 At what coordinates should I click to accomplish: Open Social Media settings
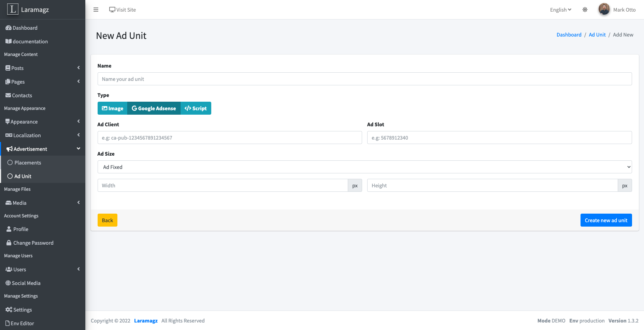tap(26, 283)
